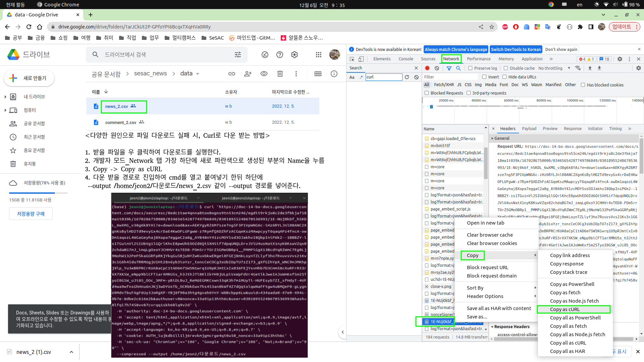Viewport: 644px width, 362px height.
Task: Click the Drive view details info icon
Action: 334,74
